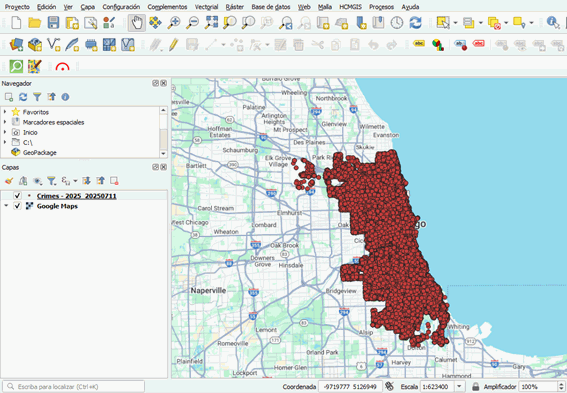Click the Amplificador 100% spinner field

point(542,386)
